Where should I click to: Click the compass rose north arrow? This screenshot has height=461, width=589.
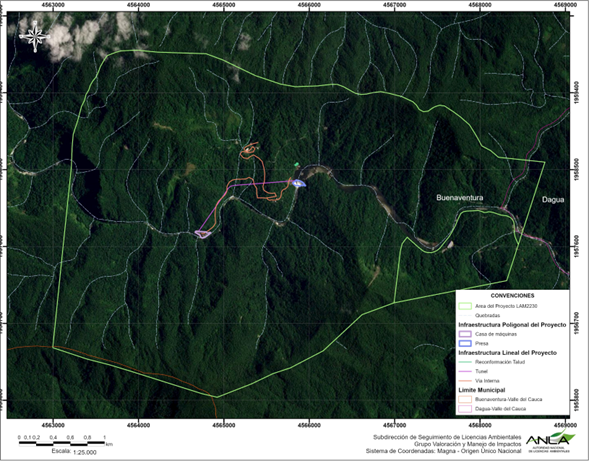click(35, 36)
